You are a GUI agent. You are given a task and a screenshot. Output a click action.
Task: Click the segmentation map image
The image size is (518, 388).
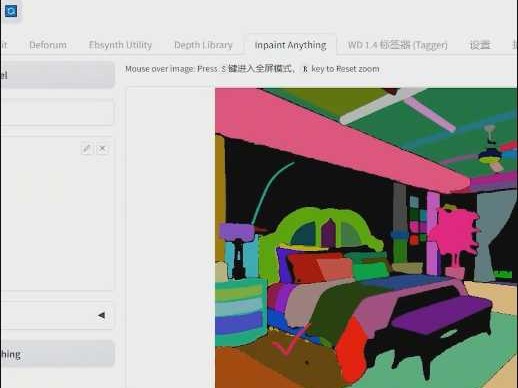point(366,238)
